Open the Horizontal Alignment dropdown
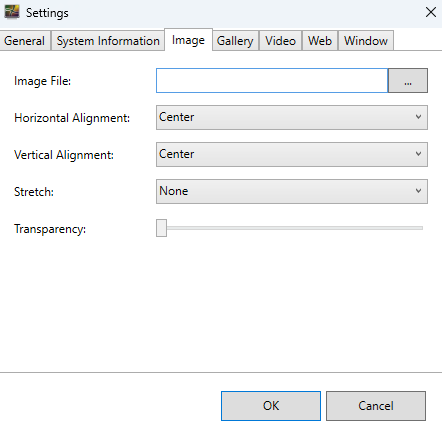This screenshot has height=432, width=442. coord(292,118)
